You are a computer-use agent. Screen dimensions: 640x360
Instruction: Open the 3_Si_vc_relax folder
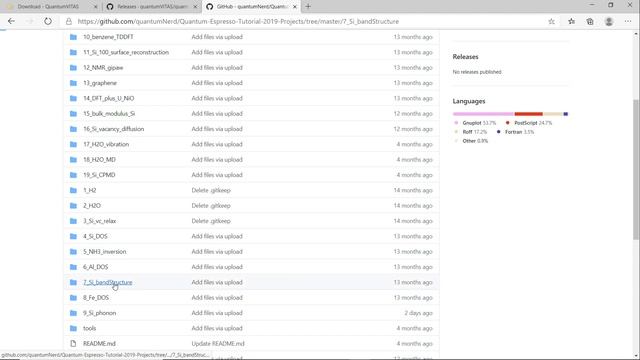[x=100, y=221]
